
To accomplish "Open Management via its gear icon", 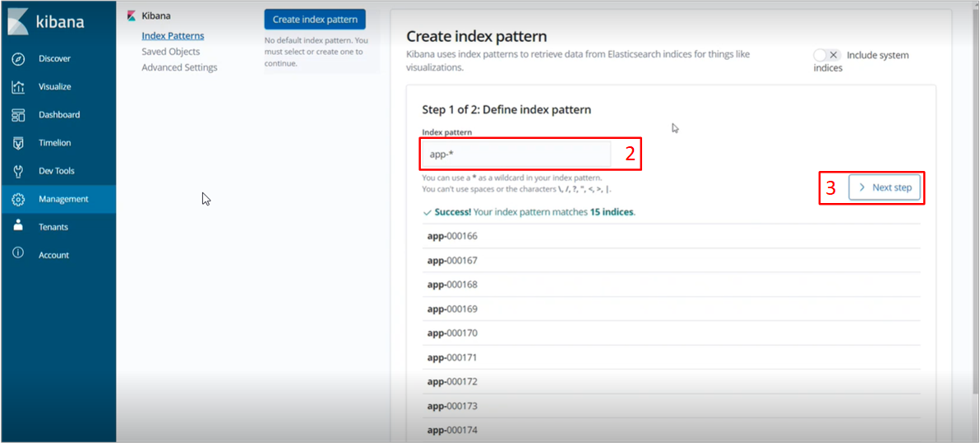I will 18,200.
